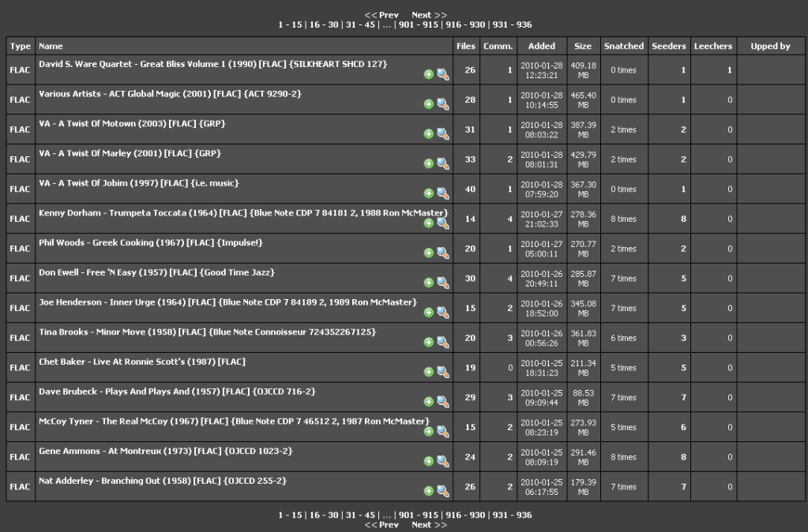Click magnifier icon for Dave Brubeck Plays And Plays
This screenshot has height=532, width=808.
(442, 402)
